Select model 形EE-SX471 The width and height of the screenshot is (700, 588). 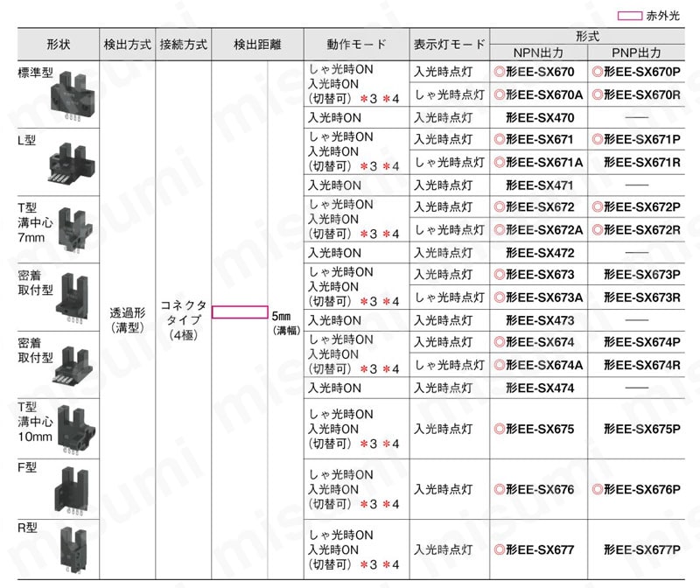pos(539,185)
